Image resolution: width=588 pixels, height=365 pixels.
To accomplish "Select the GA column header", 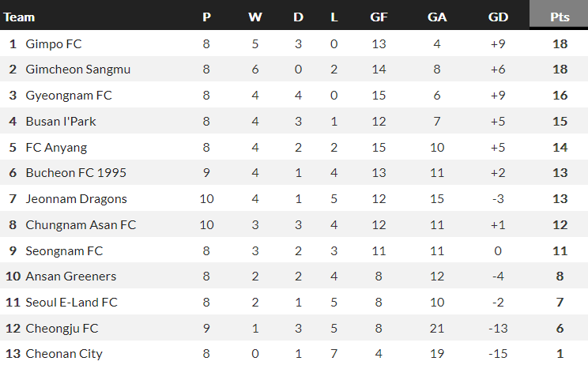I will [x=437, y=17].
